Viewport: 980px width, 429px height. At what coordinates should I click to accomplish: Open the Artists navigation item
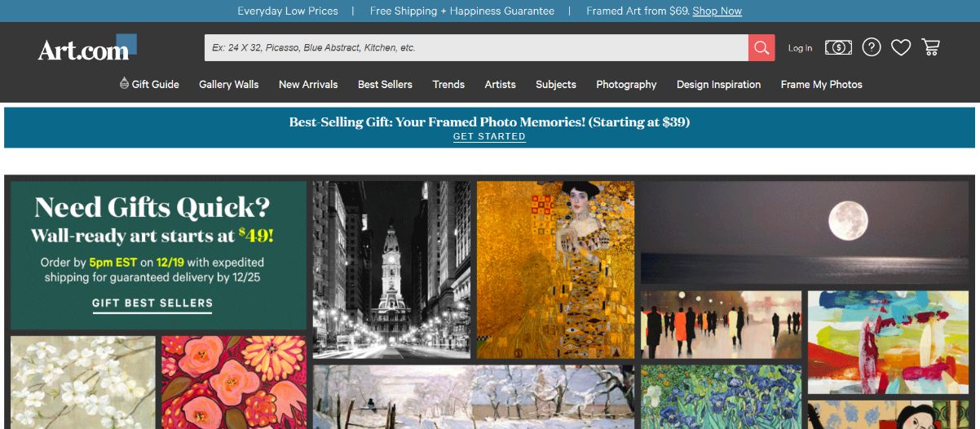tap(500, 84)
